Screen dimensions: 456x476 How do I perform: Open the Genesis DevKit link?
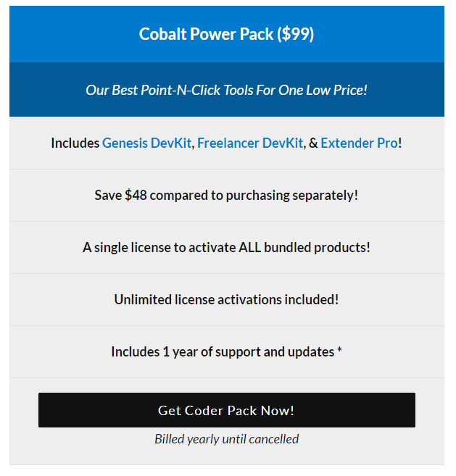(146, 143)
